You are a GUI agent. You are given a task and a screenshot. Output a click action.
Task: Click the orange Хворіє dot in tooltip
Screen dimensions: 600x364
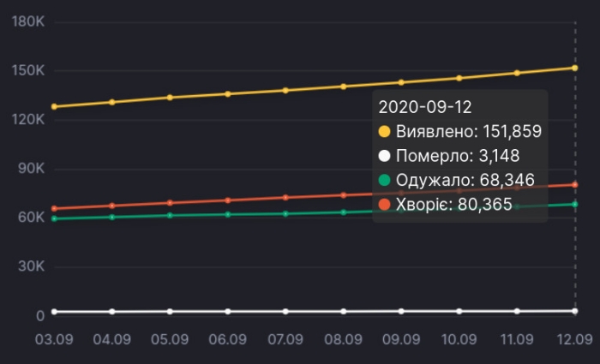pyautogui.click(x=385, y=205)
